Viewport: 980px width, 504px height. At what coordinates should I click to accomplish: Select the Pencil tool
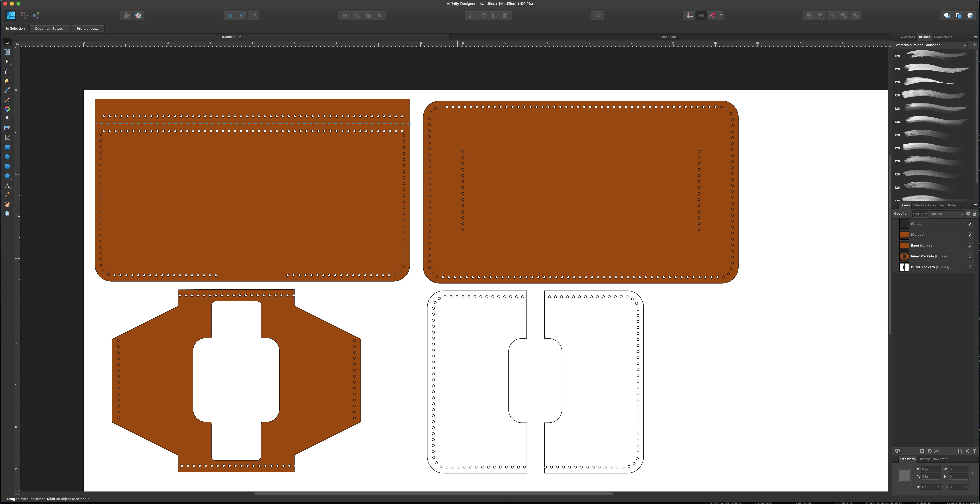tap(7, 90)
